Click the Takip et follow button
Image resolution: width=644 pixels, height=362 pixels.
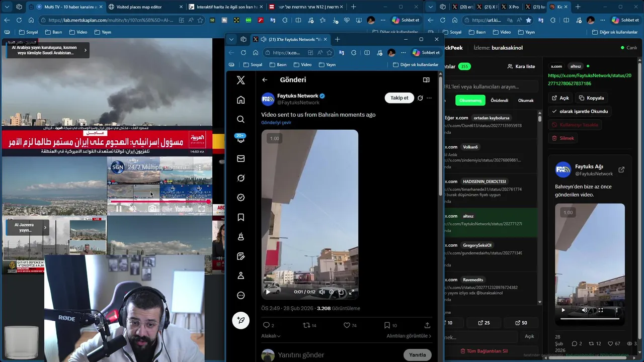pos(399,98)
